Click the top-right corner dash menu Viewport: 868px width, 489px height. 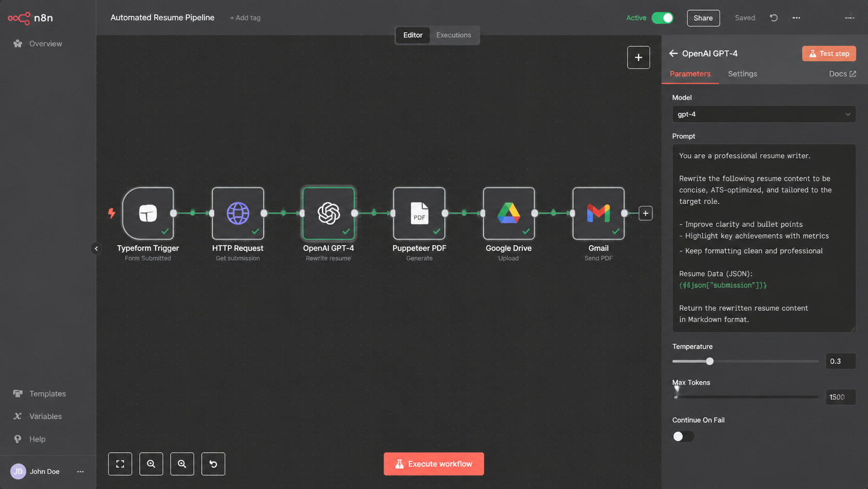[850, 18]
